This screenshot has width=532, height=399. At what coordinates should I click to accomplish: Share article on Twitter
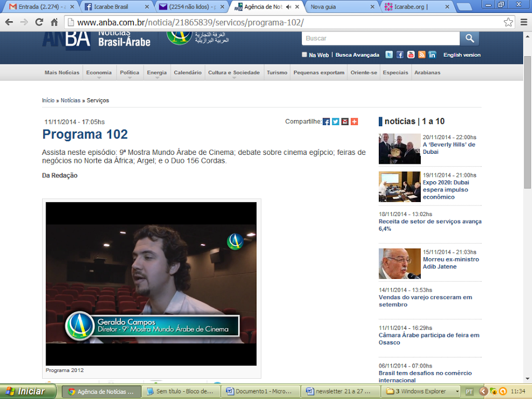[x=336, y=121]
